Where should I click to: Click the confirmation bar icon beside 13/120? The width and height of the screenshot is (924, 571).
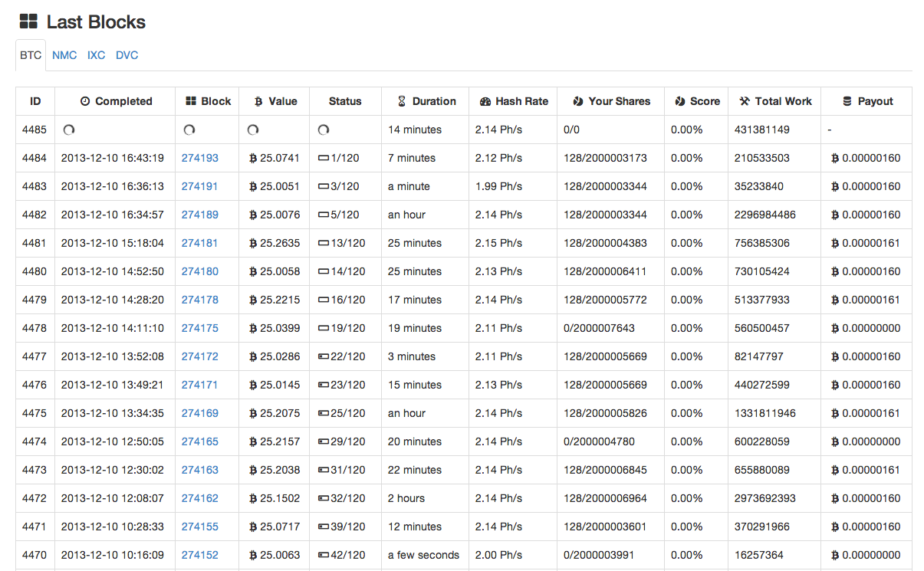pyautogui.click(x=324, y=243)
